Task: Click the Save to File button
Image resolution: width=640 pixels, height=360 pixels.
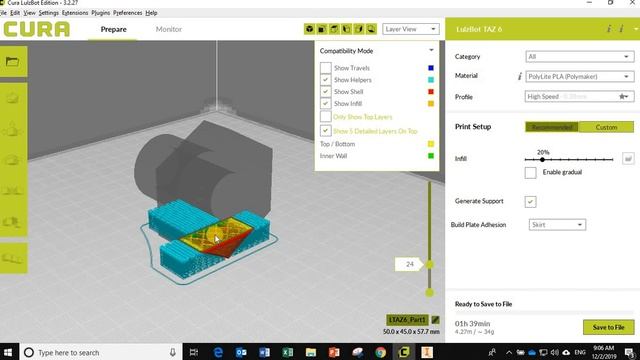Action: tap(608, 327)
